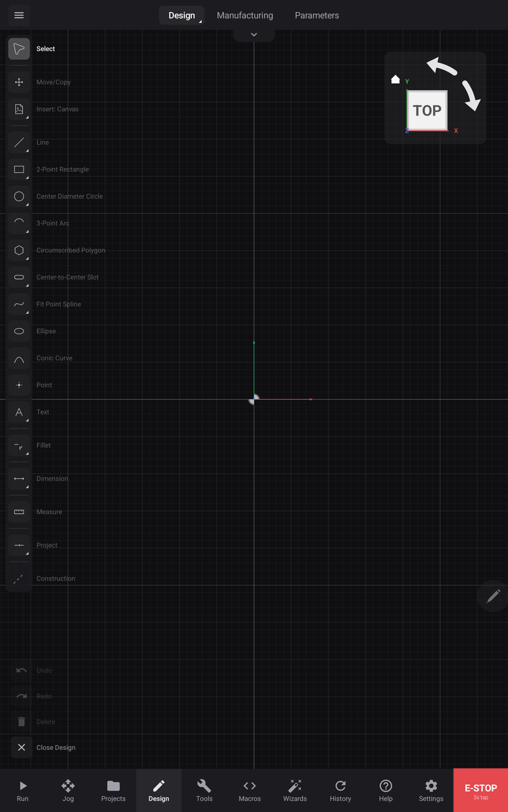Open the Measure tool
The height and width of the screenshot is (812, 508).
(19, 512)
